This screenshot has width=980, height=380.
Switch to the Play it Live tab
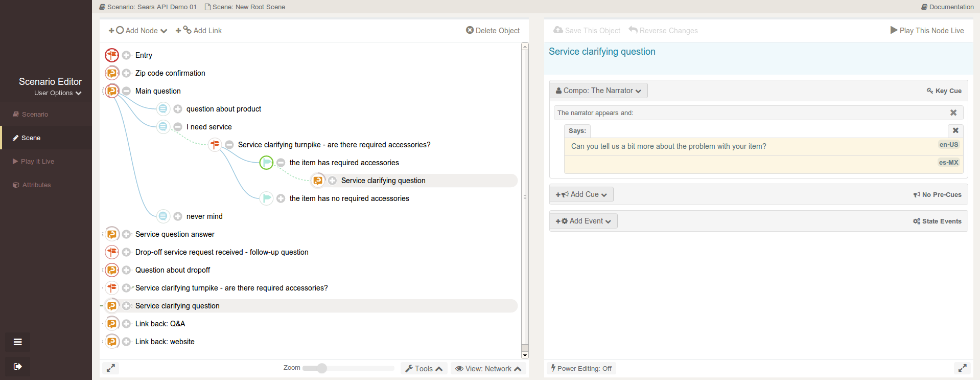[x=37, y=162]
